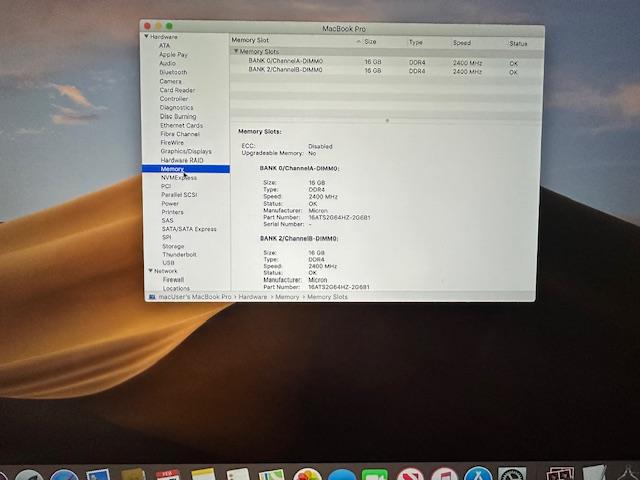Collapse the Network section in sidebar
This screenshot has height=480, width=640.
pos(151,271)
